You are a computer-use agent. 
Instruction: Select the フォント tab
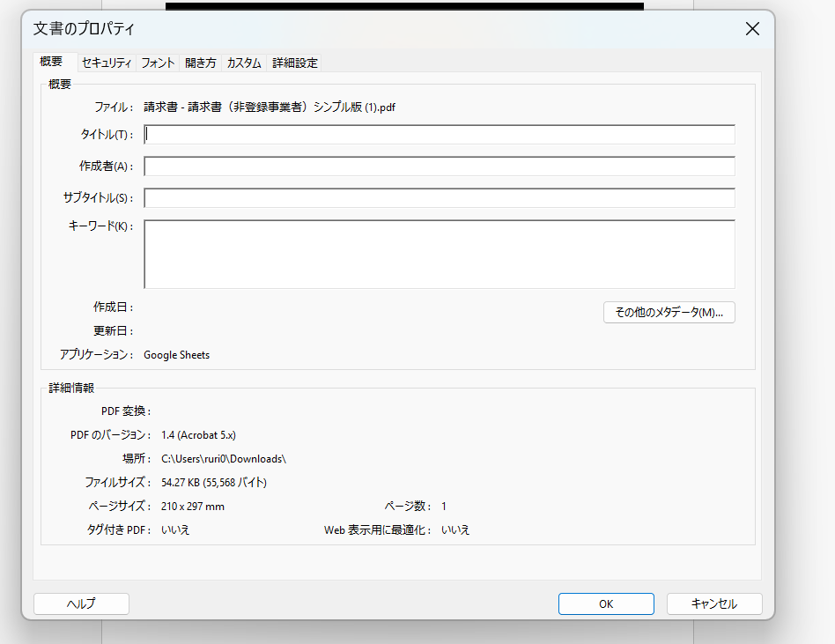pos(158,63)
